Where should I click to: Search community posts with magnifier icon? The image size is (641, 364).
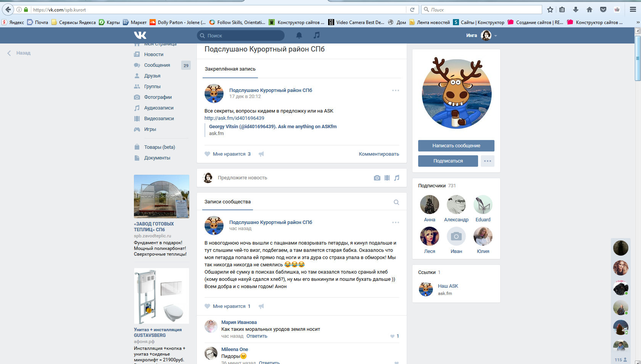[x=396, y=202]
